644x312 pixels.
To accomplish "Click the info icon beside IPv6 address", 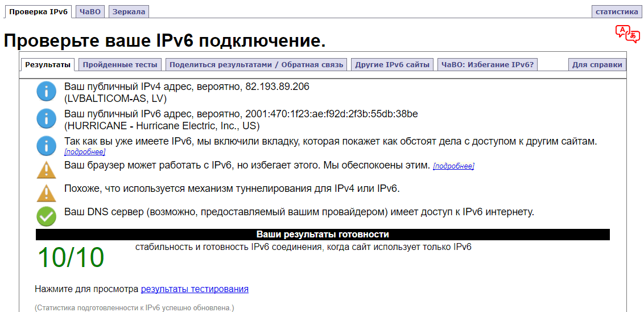I will click(x=46, y=118).
